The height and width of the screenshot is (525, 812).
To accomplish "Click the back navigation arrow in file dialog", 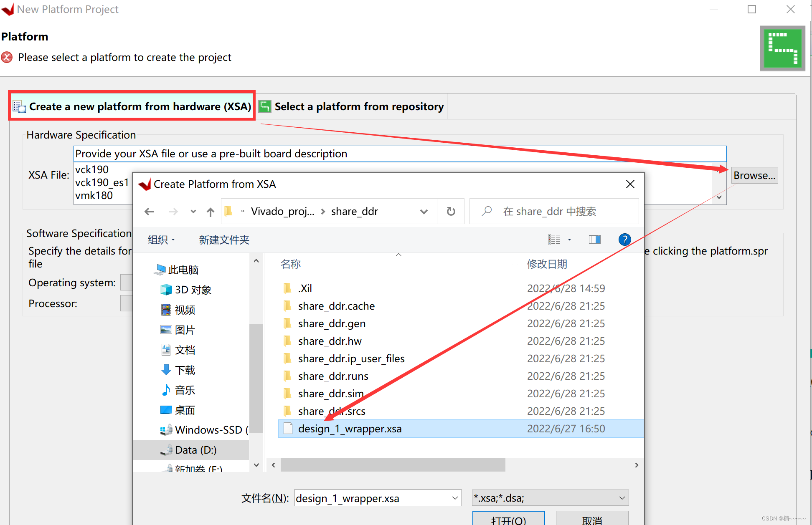I will 149,212.
